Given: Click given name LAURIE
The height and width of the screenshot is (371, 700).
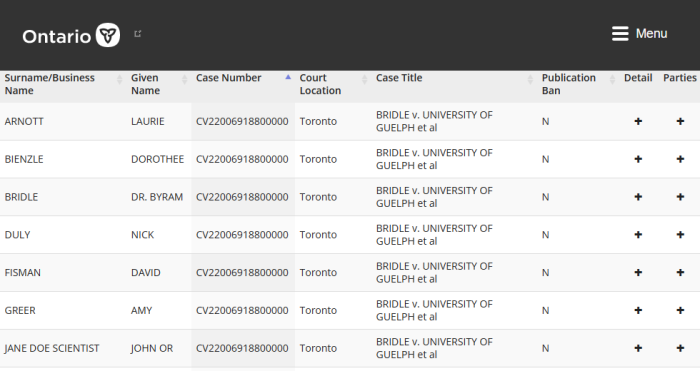Looking at the screenshot, I should (x=148, y=121).
